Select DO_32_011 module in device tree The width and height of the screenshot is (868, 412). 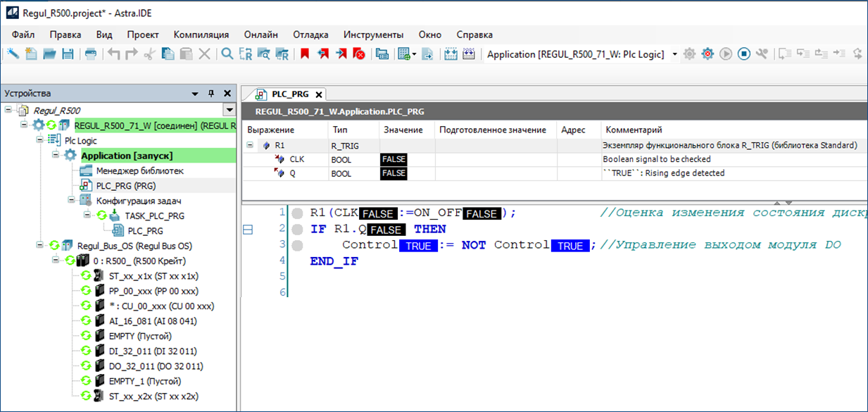click(x=155, y=366)
